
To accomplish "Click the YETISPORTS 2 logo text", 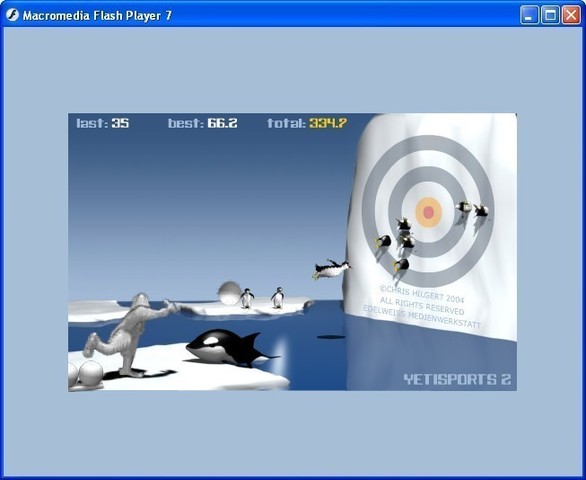I will coord(457,379).
